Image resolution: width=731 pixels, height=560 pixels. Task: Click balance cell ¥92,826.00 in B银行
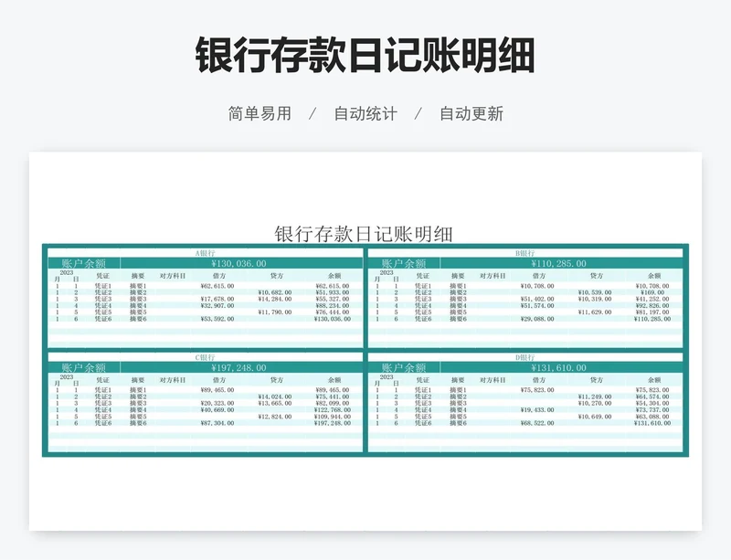point(652,305)
